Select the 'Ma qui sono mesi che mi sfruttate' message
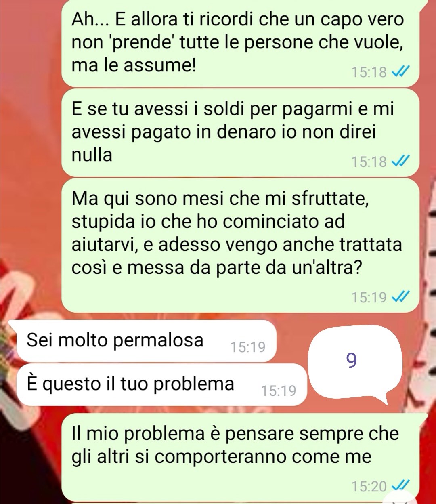The width and height of the screenshot is (436, 504). [240, 245]
